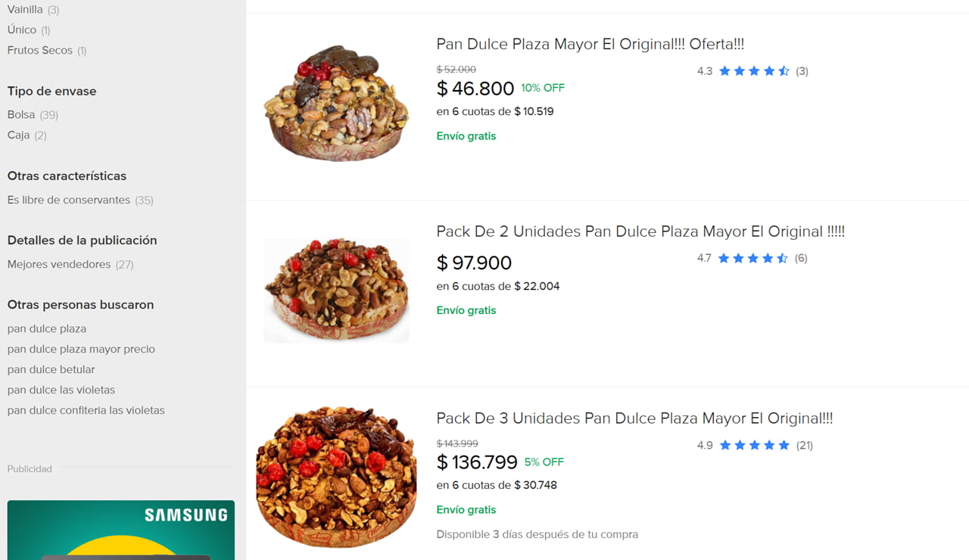Image resolution: width=969 pixels, height=560 pixels.
Task: Click the star rating of the first product
Action: [x=754, y=71]
